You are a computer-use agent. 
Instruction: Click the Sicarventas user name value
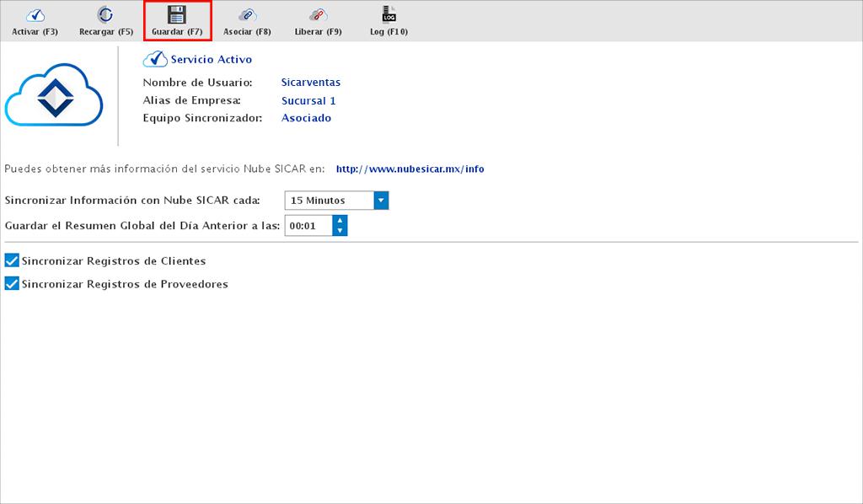point(310,83)
